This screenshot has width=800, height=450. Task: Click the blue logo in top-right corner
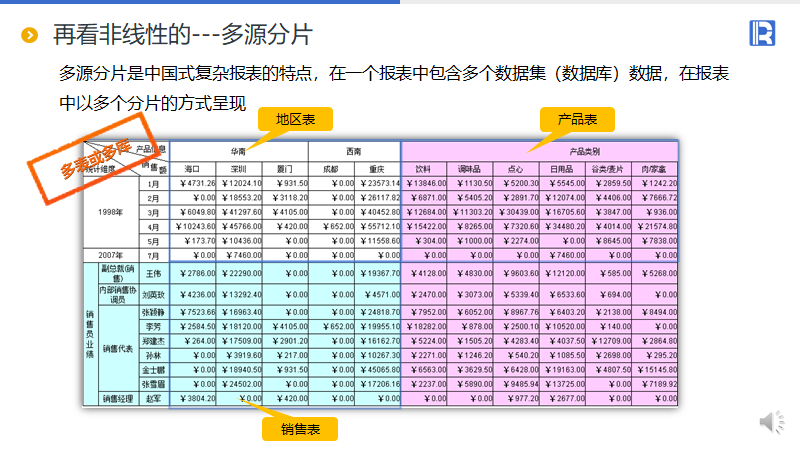[762, 32]
